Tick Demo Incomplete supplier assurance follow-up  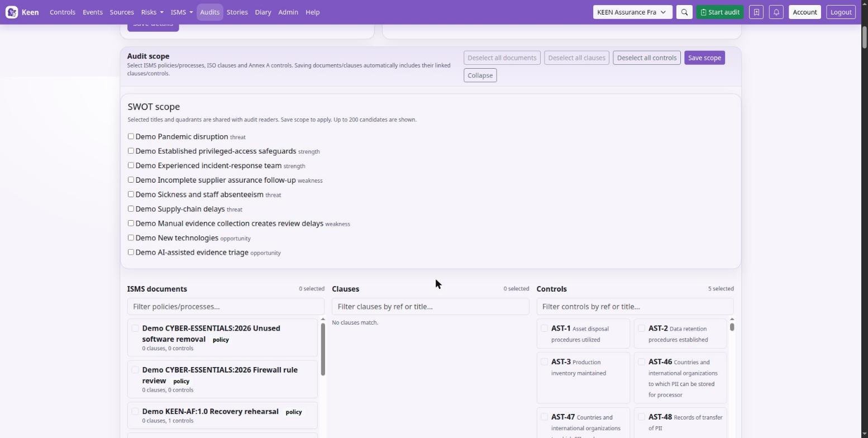click(131, 180)
